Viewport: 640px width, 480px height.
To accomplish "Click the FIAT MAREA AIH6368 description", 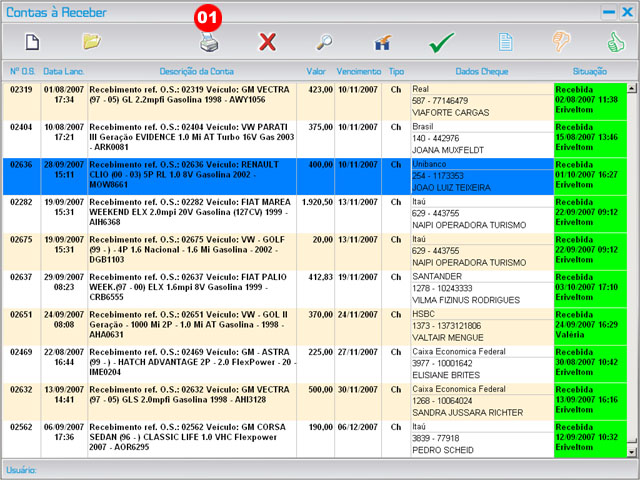I will click(x=190, y=212).
